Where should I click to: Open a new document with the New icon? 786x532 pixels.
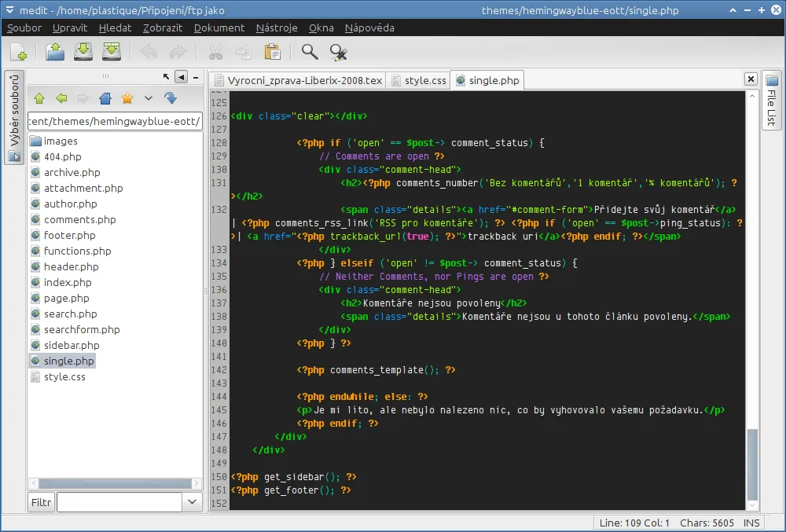pos(18,52)
